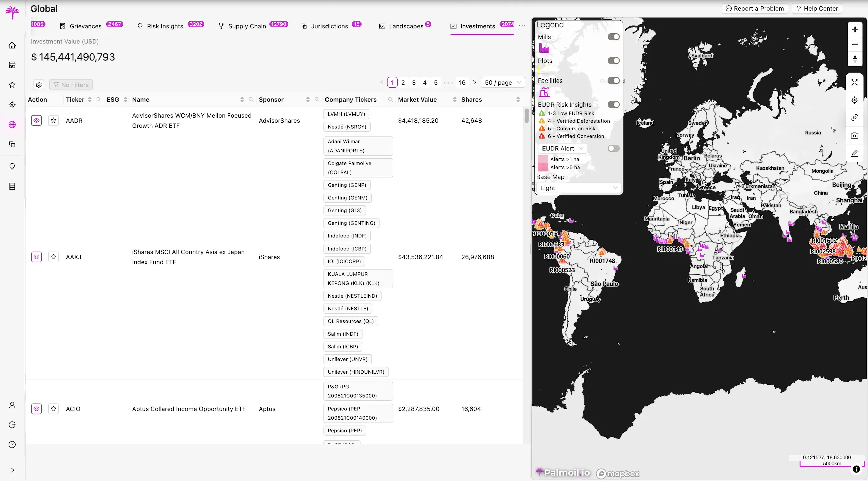Zoom in on the map with plus icon

coord(855,29)
